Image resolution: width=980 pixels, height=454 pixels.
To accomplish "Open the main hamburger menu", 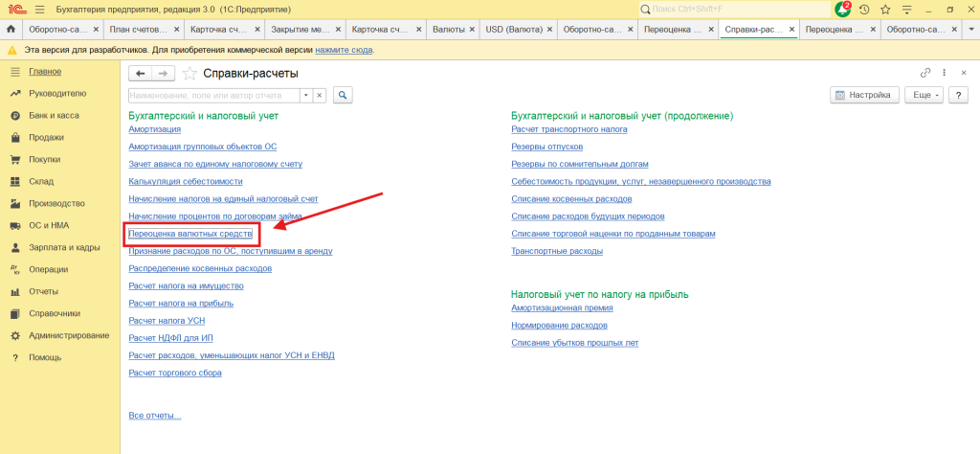I will point(40,10).
